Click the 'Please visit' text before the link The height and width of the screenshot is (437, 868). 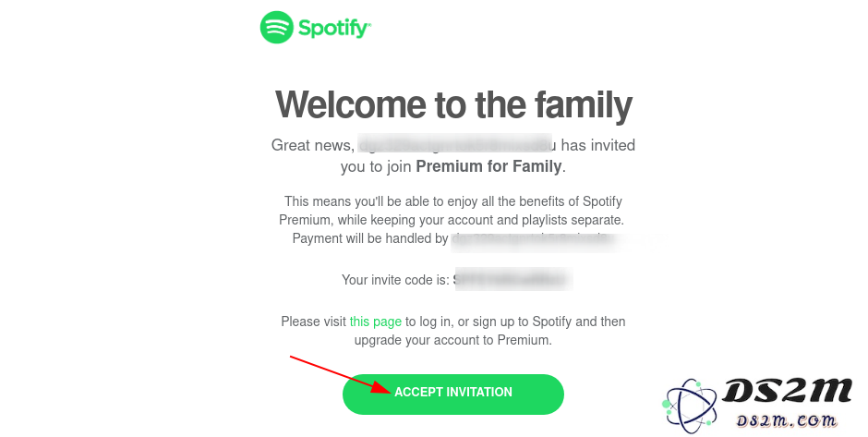[x=313, y=322]
